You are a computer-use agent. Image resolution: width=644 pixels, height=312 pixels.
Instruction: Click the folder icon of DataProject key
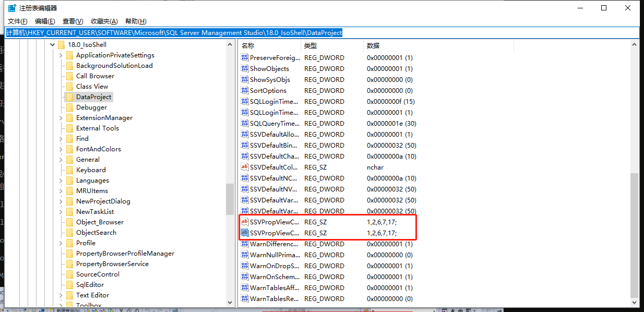coord(70,97)
